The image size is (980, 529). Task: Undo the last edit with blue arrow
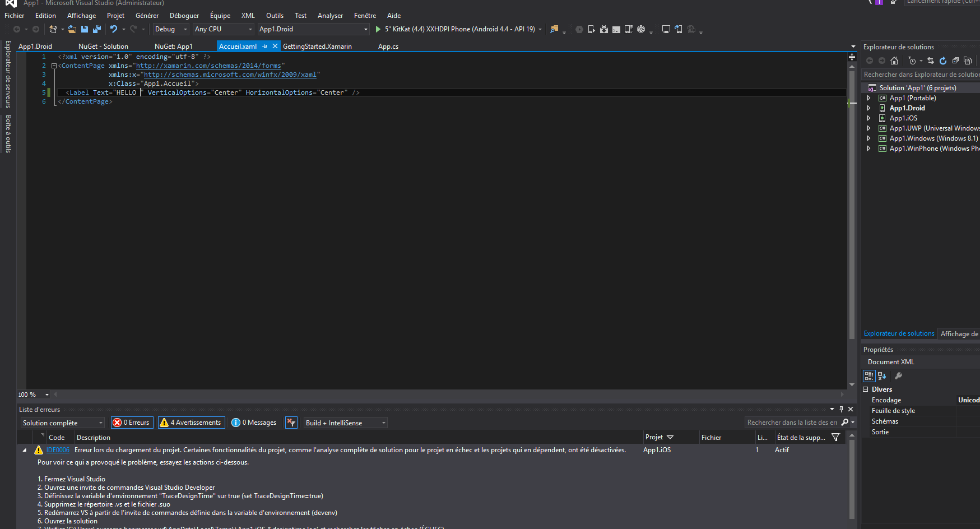(114, 29)
